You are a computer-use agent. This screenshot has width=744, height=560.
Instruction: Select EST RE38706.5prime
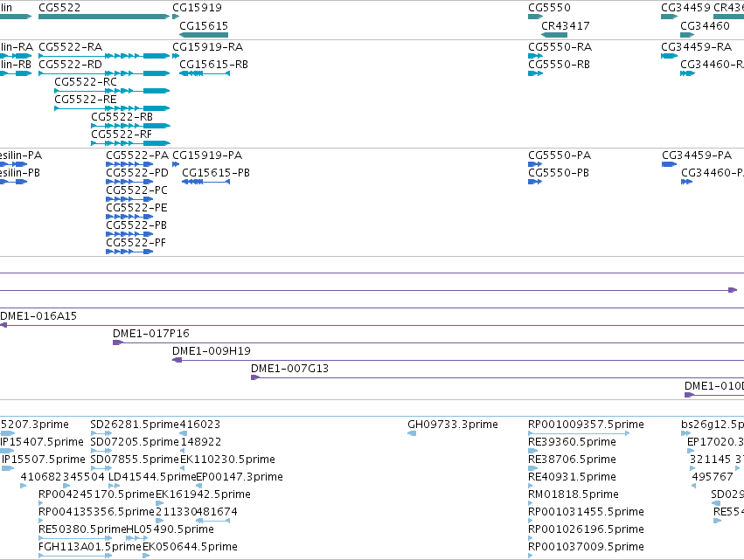point(532,468)
